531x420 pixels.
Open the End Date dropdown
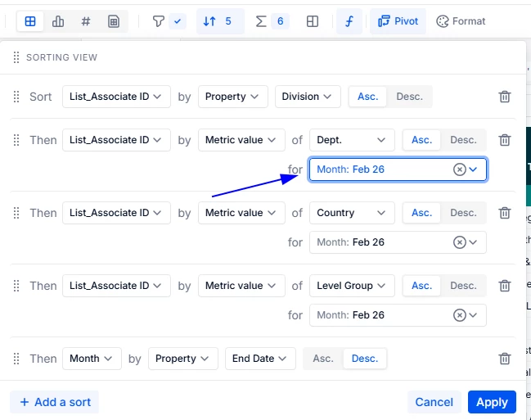(x=260, y=359)
